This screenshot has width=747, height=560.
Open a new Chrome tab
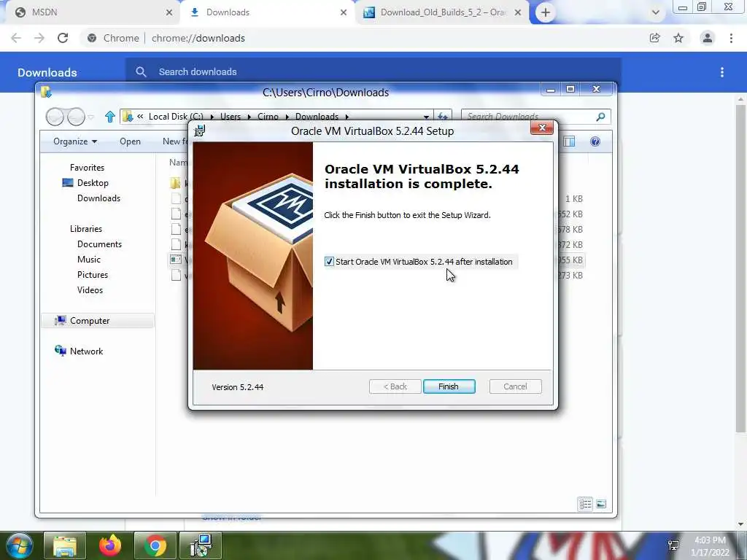click(x=546, y=12)
